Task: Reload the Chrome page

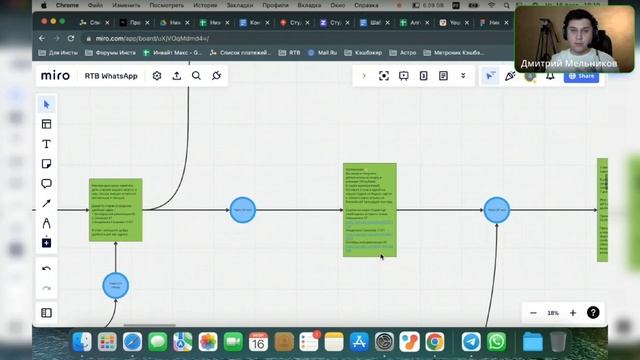Action: [71, 38]
